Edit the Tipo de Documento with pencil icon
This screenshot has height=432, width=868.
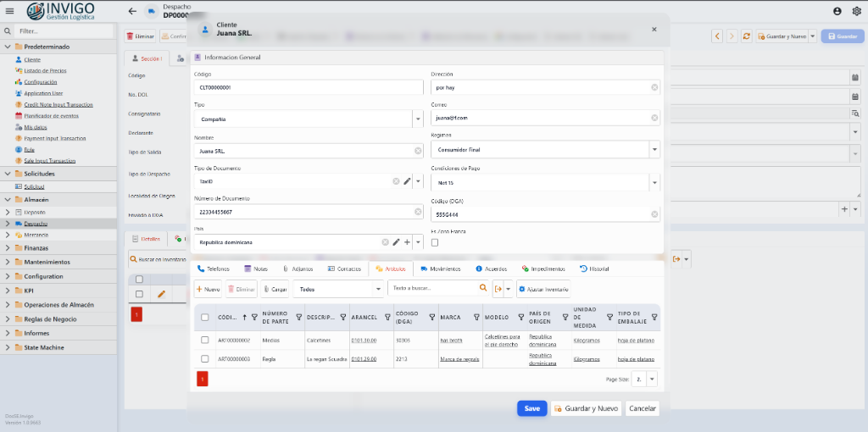407,181
